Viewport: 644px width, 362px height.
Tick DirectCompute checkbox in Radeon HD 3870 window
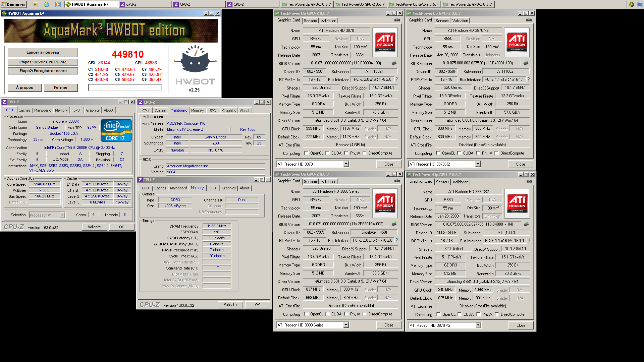tap(365, 153)
